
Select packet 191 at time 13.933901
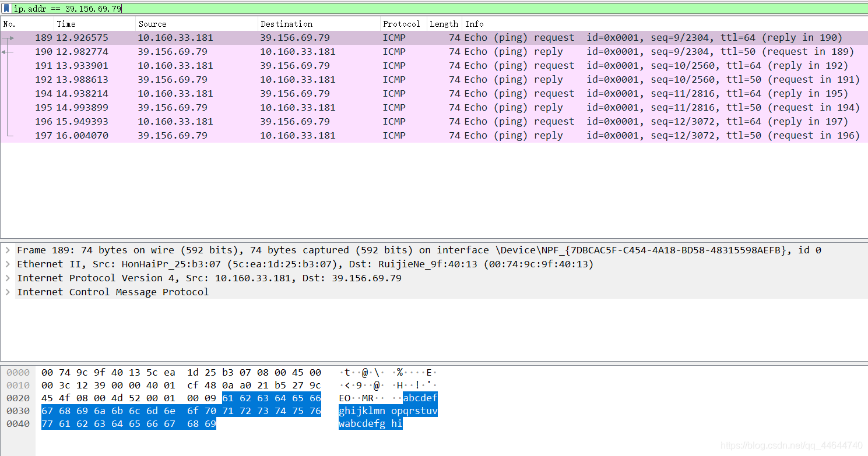click(x=434, y=66)
